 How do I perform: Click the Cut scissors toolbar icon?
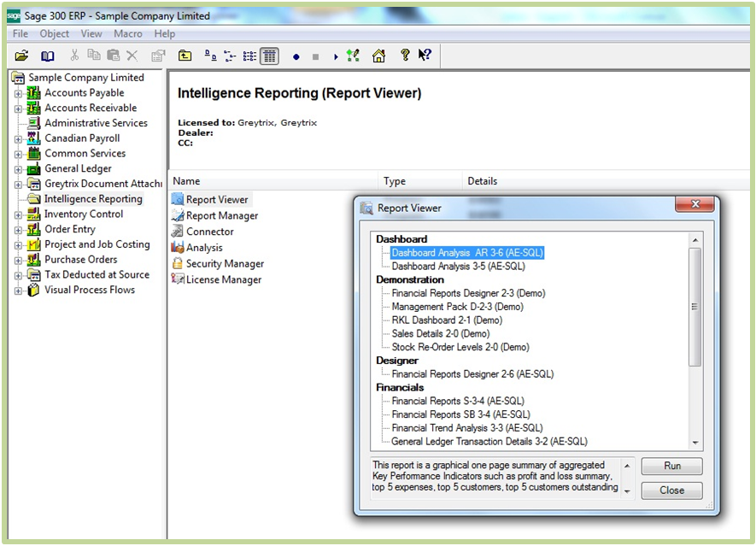click(x=74, y=55)
